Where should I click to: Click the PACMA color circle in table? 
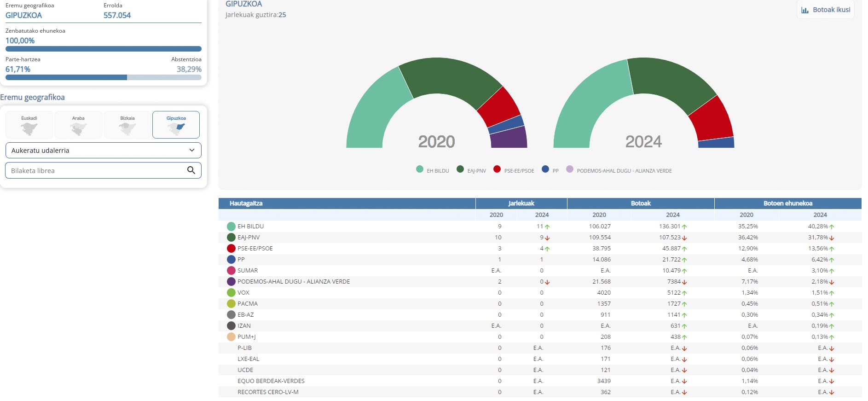pyautogui.click(x=231, y=304)
